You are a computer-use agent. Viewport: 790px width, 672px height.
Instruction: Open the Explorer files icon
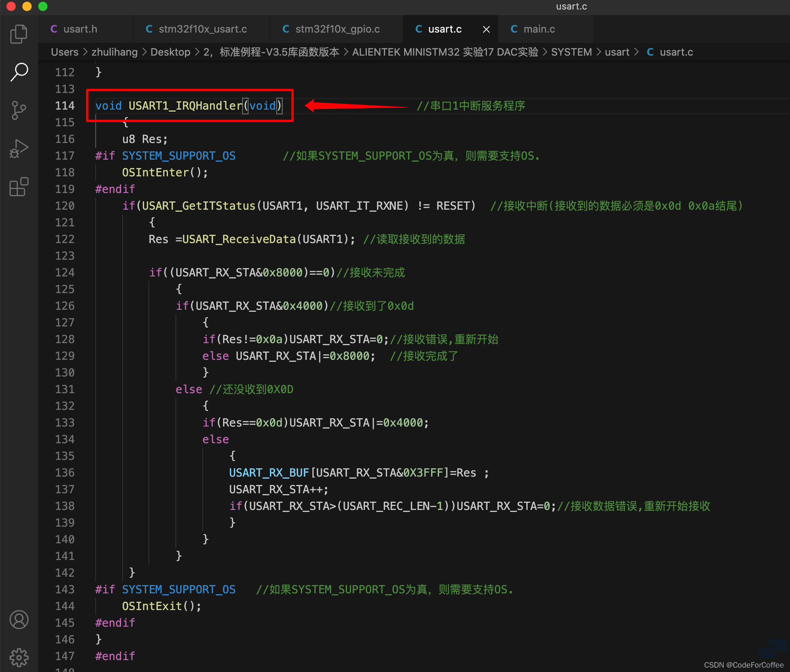click(x=19, y=34)
